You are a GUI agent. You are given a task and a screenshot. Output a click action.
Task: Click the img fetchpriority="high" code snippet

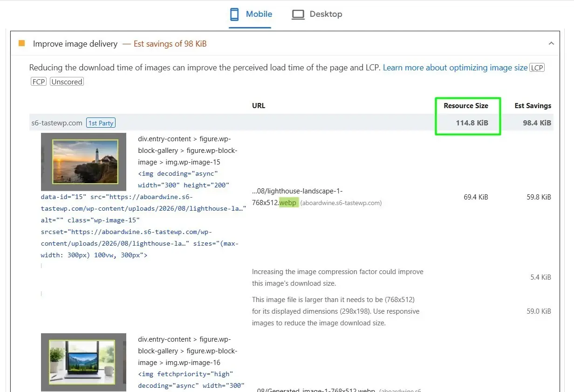click(x=191, y=380)
